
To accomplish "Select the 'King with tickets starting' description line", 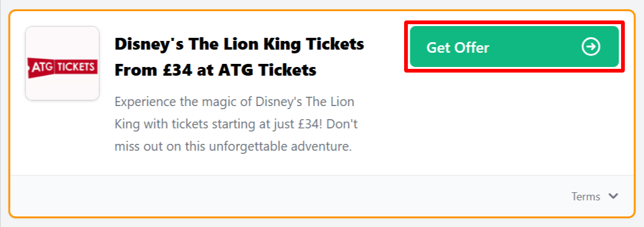I will (x=236, y=124).
